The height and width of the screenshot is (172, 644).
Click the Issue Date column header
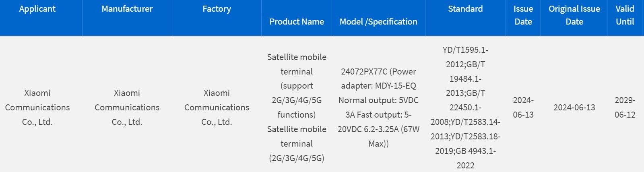point(523,15)
